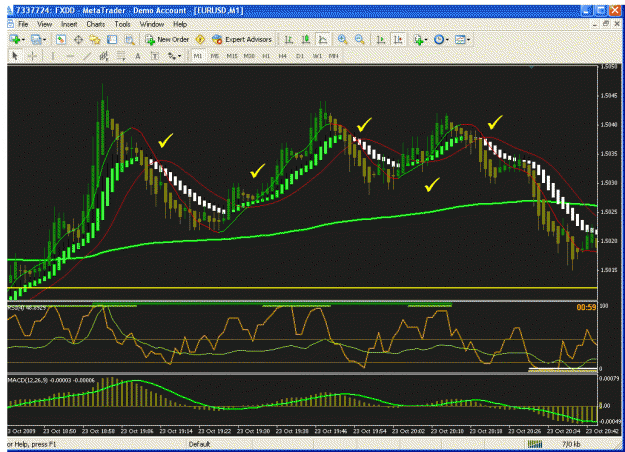Select the equidistant channel tool
Viewport: 625px width, 452px height.
(104, 56)
